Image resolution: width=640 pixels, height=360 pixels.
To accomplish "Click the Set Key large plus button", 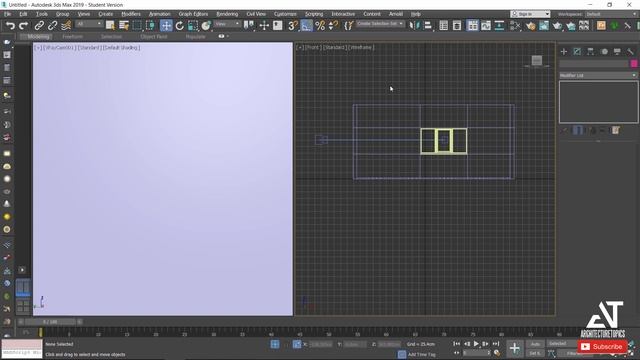I will tap(515, 349).
